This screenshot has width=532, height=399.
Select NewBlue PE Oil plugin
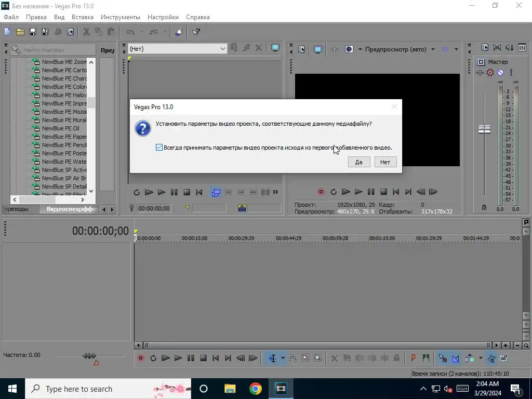pos(60,128)
